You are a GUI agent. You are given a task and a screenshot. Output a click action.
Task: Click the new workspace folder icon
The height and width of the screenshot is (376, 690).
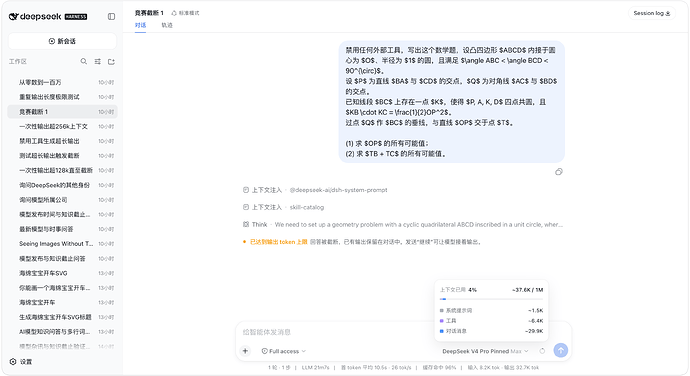pyautogui.click(x=111, y=62)
